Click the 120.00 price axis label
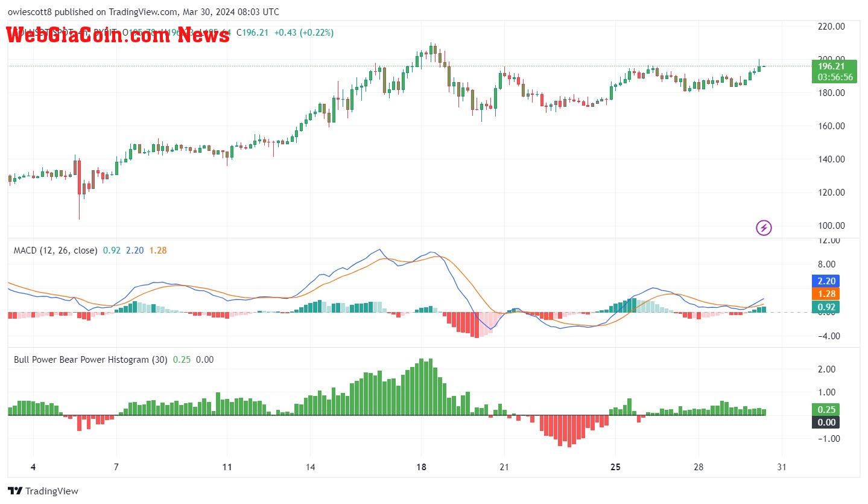The width and height of the screenshot is (868, 504). [x=831, y=193]
